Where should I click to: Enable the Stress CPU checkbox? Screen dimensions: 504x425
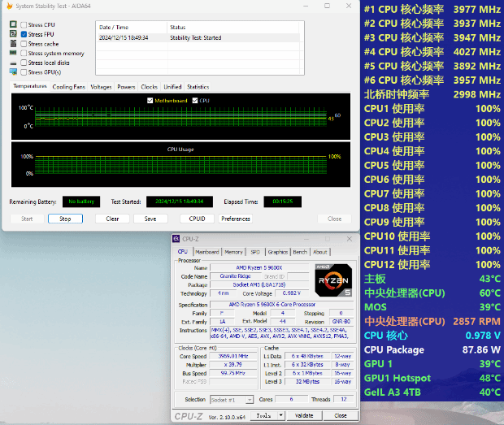click(24, 24)
